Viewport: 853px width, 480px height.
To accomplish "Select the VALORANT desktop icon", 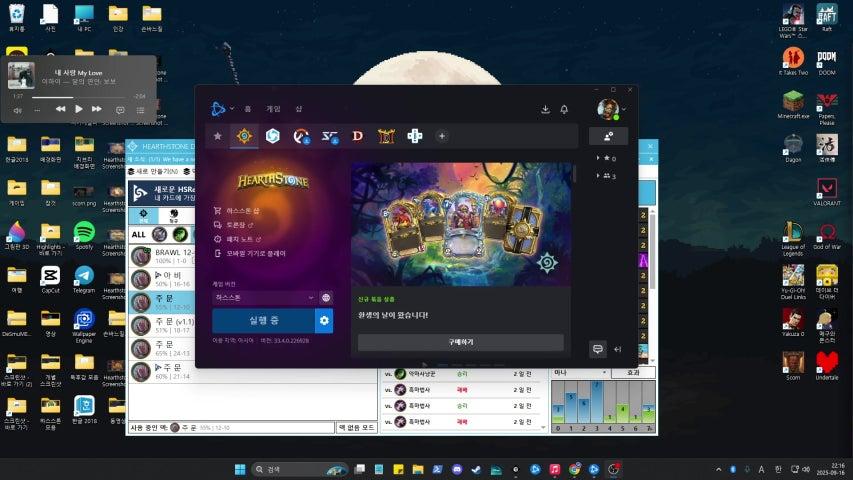I will [827, 192].
